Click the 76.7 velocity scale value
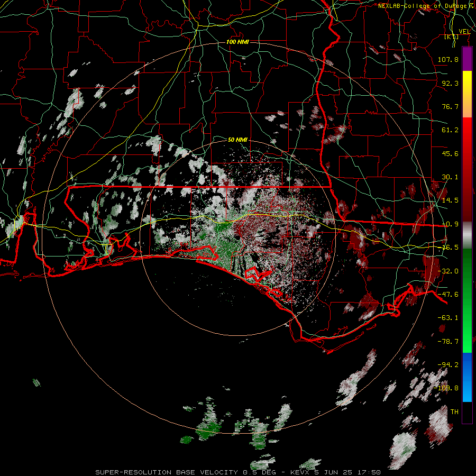 [x=450, y=106]
